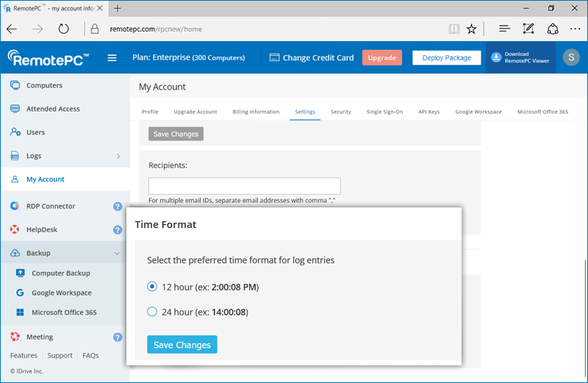Viewport: 588px width, 383px height.
Task: Open Computer Backup in the sidebar
Action: [x=60, y=273]
